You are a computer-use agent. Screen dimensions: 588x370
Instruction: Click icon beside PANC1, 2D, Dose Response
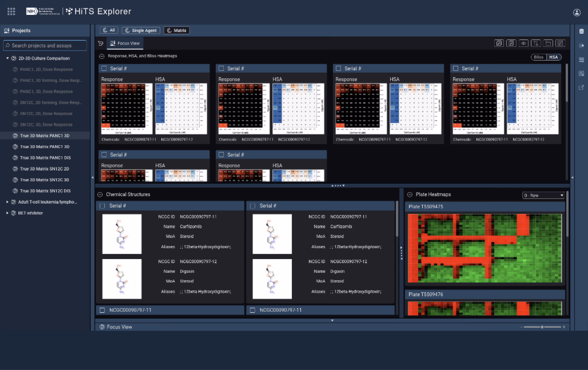[x=15, y=69]
